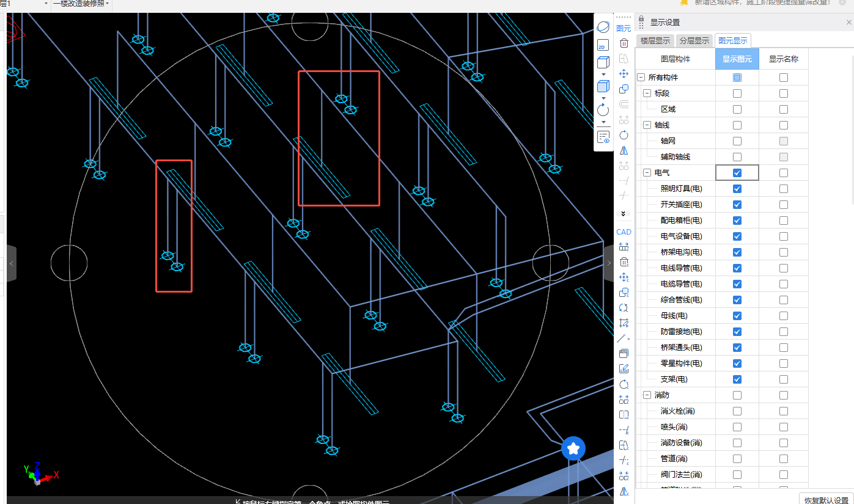Collapse the 标段 tree node
This screenshot has width=854, height=504.
click(647, 93)
